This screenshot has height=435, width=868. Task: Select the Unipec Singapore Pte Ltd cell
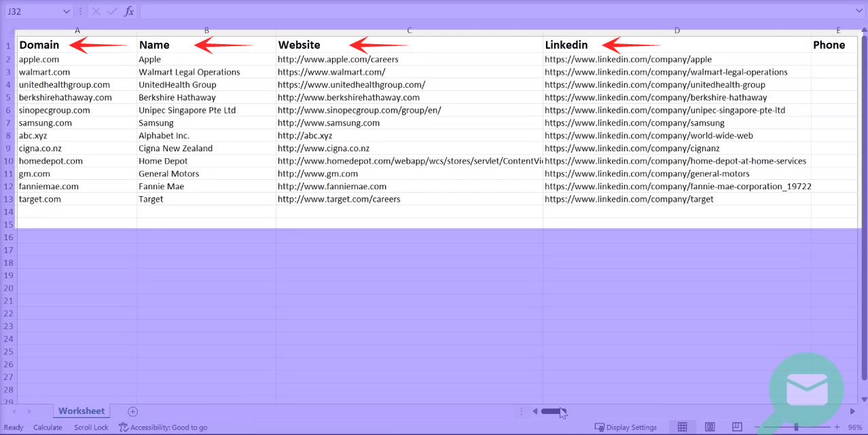tap(206, 110)
